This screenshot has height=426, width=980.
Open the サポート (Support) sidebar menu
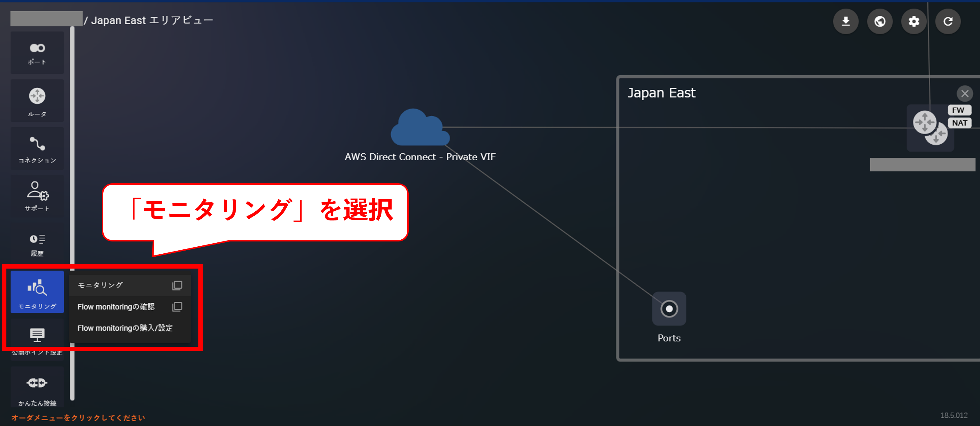(x=37, y=196)
